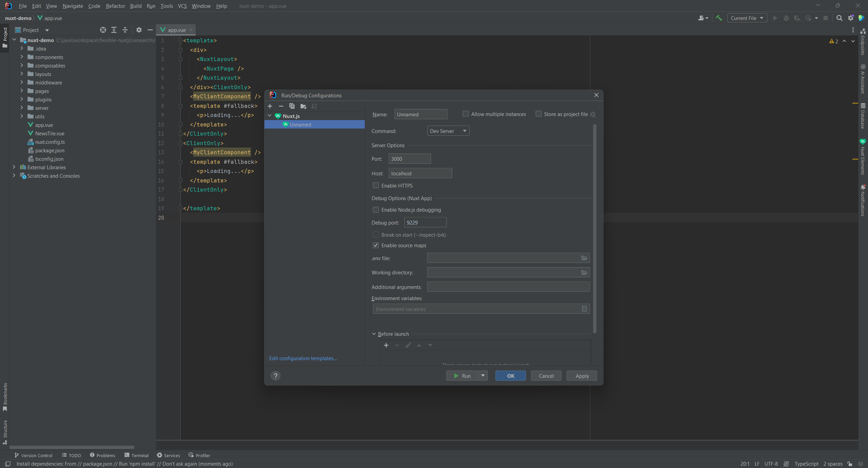Expand External Libraries node
This screenshot has width=868, height=468.
click(14, 167)
